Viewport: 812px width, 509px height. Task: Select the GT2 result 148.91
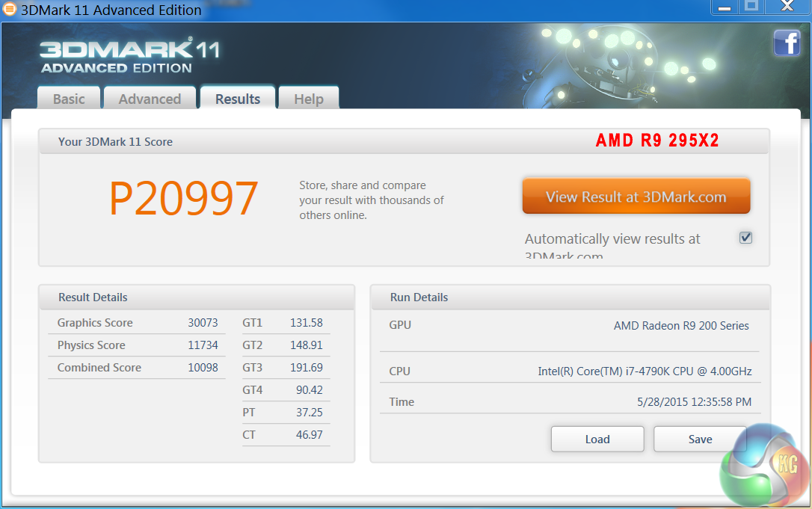[x=307, y=345]
